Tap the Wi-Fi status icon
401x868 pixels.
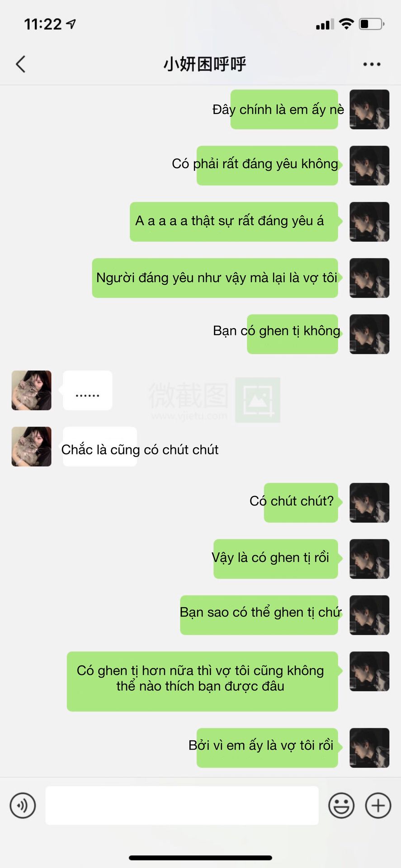[346, 24]
